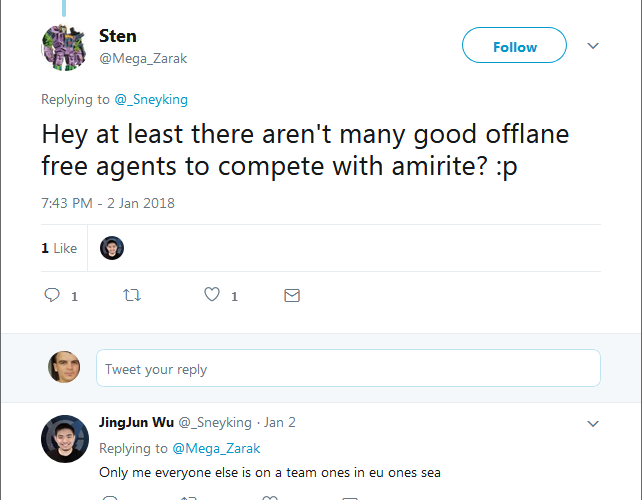Viewport: 642px width, 500px height.
Task: Select Sten's display name at the top
Action: pyautogui.click(x=118, y=37)
